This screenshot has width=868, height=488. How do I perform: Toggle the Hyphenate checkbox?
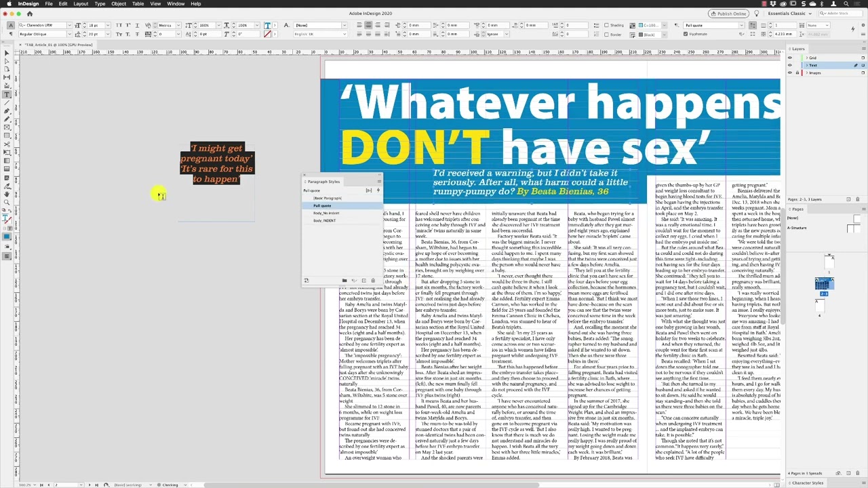click(x=686, y=34)
